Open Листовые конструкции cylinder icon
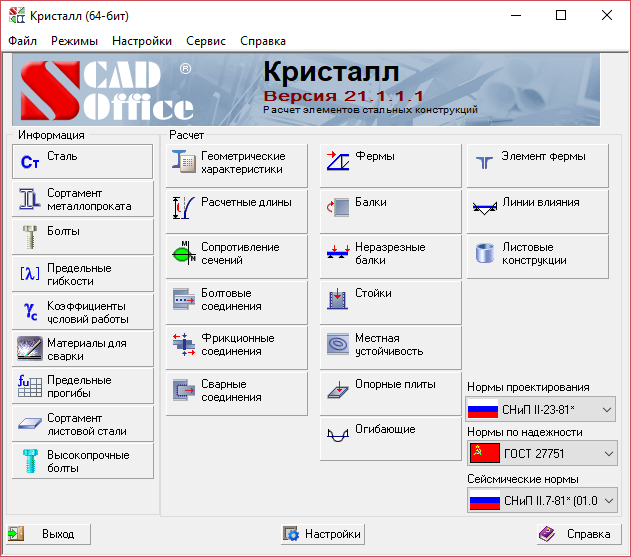631x557 pixels. [x=485, y=253]
